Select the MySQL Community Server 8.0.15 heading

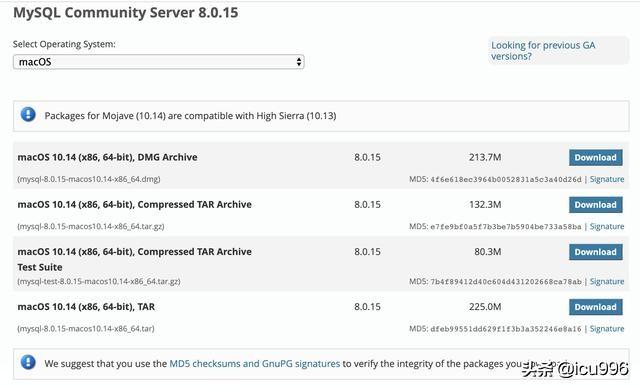pos(126,13)
